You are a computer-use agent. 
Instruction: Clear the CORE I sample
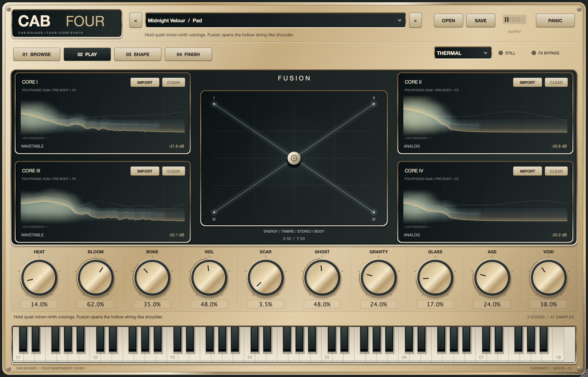[x=173, y=83]
